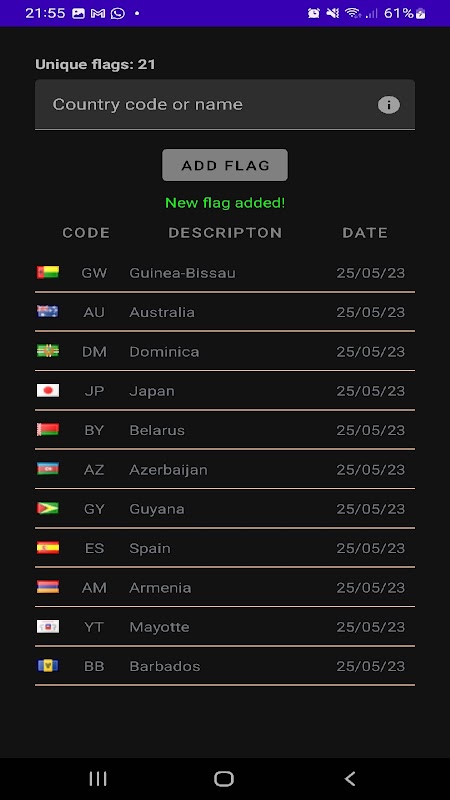The image size is (450, 800).
Task: Tap the Guyana flag icon
Action: click(x=48, y=508)
